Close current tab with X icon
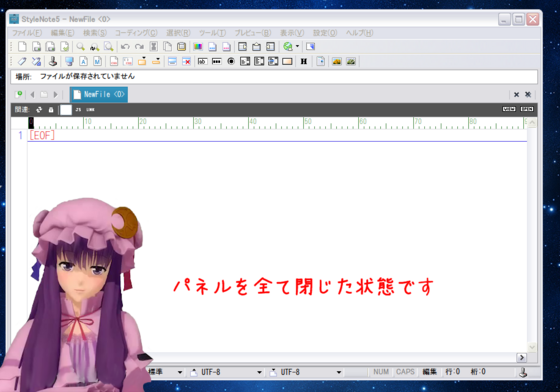 [516, 95]
